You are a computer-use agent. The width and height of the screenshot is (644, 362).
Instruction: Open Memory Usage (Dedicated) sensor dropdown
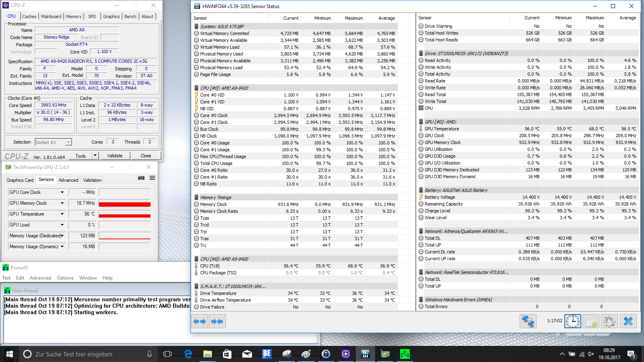click(62, 236)
